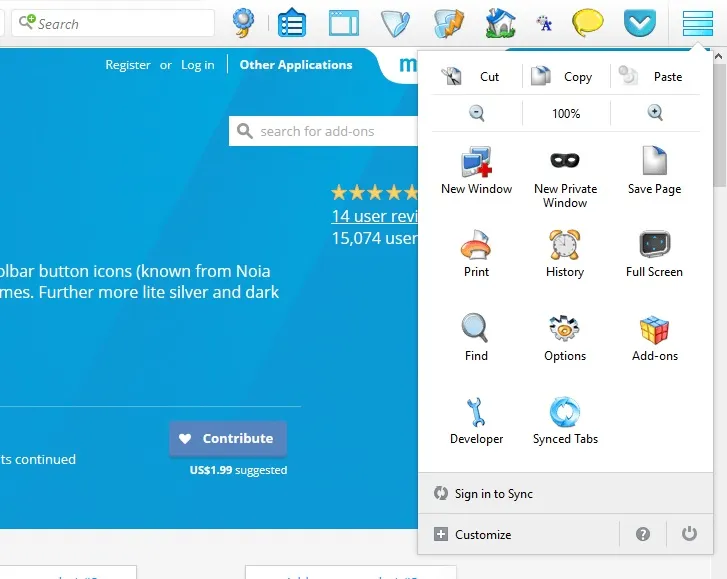This screenshot has height=579, width=727.
Task: Select Customize in the menu footer
Action: 482,535
